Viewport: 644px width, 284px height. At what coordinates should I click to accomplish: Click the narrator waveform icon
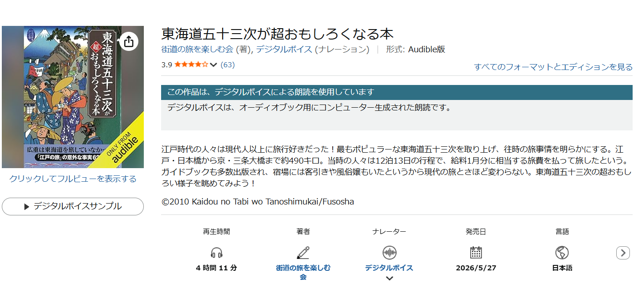pos(389,253)
